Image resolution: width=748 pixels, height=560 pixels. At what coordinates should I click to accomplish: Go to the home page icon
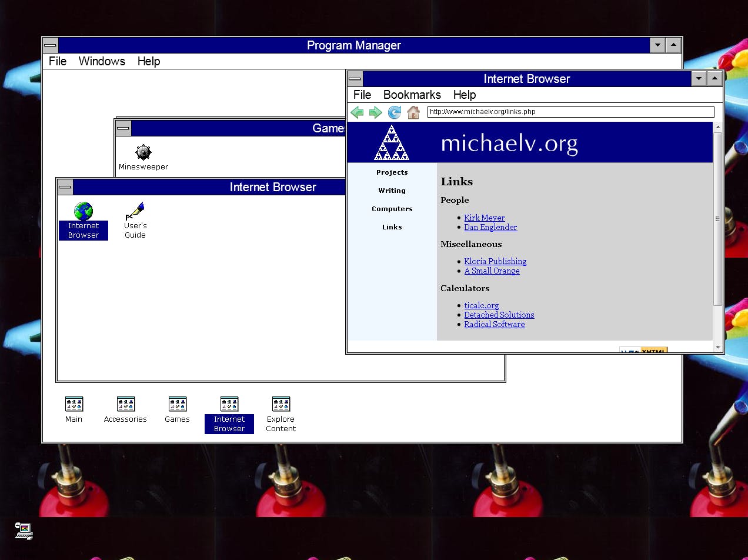tap(413, 112)
